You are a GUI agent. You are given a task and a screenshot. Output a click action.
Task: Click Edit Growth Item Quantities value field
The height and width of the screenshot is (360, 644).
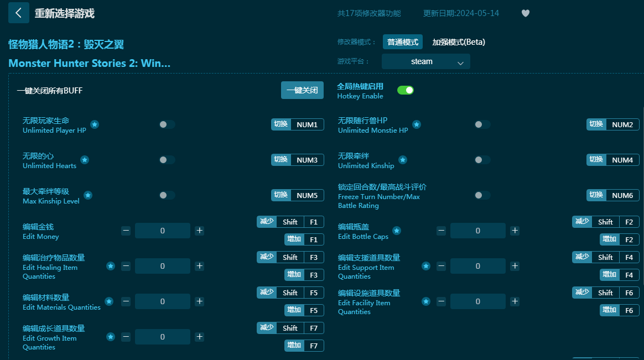163,337
